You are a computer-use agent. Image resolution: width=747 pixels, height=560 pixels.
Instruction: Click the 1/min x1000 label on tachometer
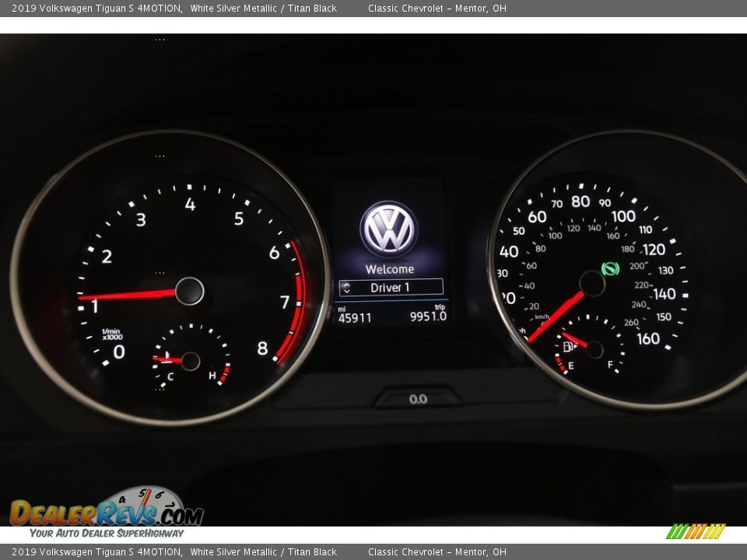tap(112, 334)
